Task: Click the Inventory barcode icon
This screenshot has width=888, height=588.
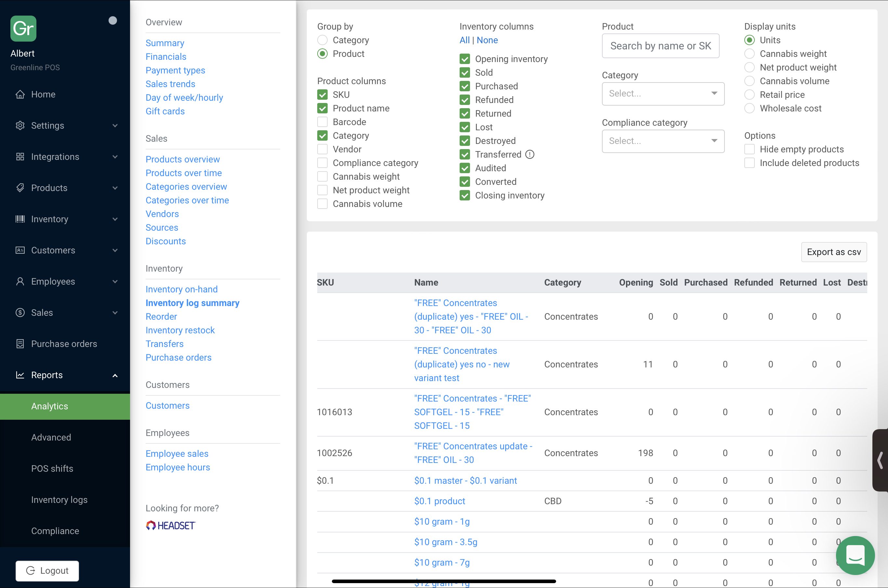Action: (20, 219)
